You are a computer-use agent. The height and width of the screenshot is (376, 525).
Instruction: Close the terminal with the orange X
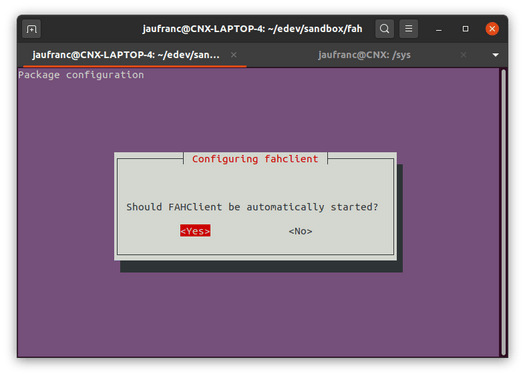492,29
